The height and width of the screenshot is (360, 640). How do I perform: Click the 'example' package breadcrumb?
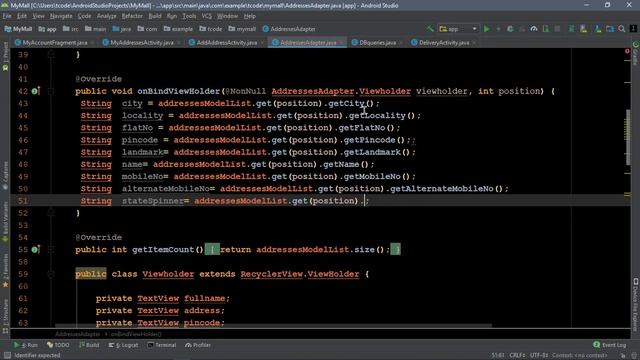pyautogui.click(x=178, y=29)
